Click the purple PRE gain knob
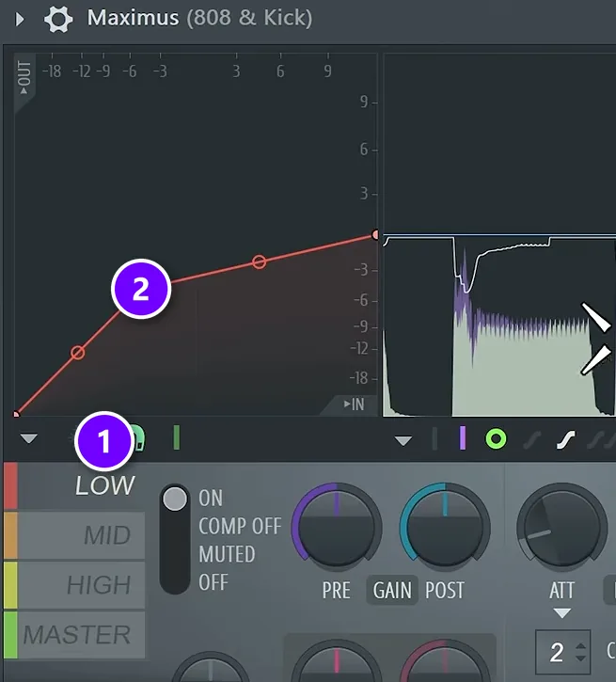 pyautogui.click(x=337, y=527)
